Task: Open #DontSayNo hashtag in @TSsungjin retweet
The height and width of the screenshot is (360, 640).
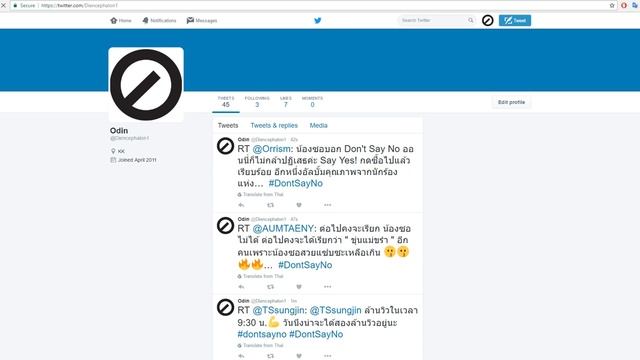Action: (316, 334)
